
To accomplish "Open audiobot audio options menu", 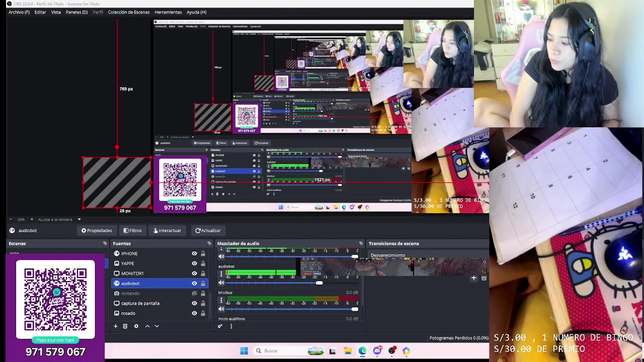I will coord(221,274).
